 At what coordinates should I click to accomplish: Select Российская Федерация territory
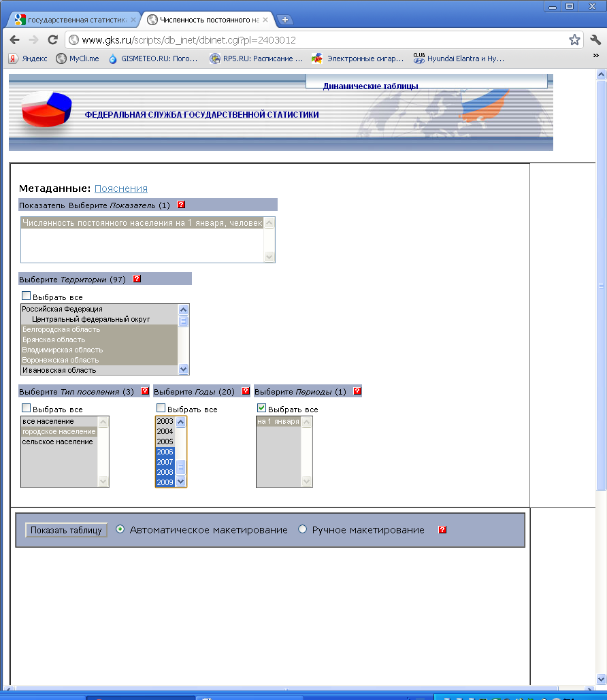click(x=99, y=309)
